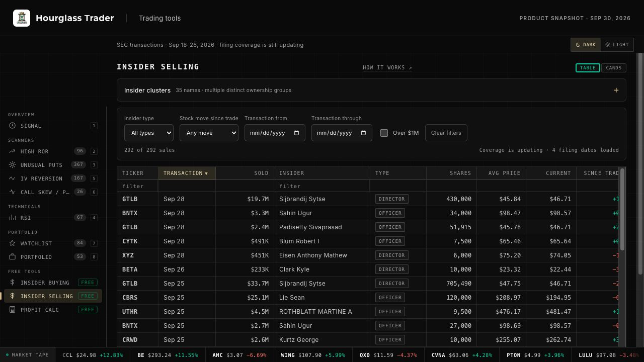The height and width of the screenshot is (362, 644).
Task: Click the table's vertical scrollbar thumb
Action: (x=622, y=209)
